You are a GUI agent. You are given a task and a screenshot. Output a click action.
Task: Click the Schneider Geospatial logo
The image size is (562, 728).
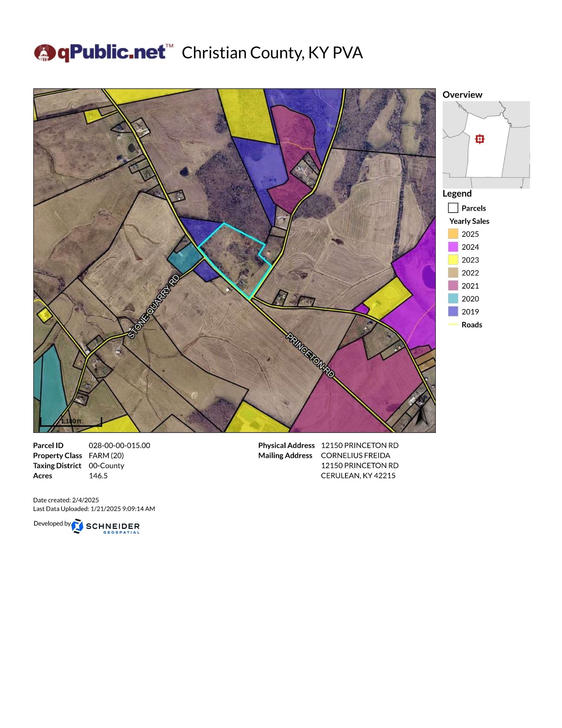(x=105, y=526)
